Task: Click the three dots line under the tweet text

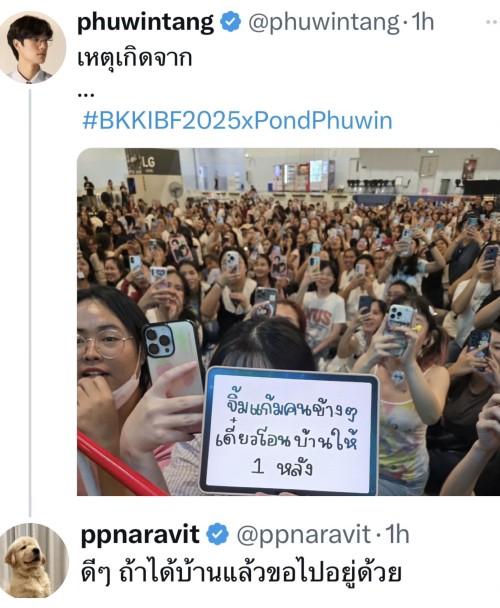Action: 86,95
